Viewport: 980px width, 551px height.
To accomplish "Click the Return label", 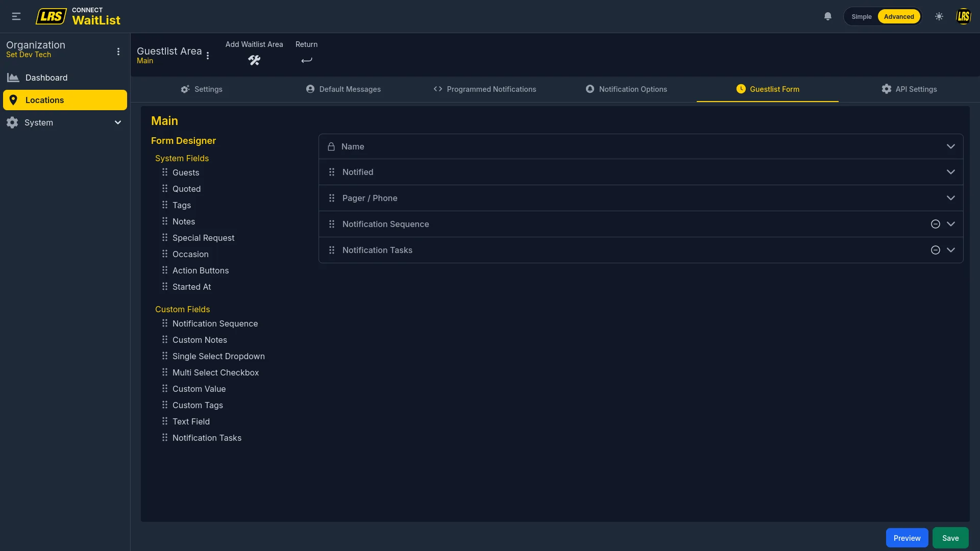I will click(x=306, y=44).
